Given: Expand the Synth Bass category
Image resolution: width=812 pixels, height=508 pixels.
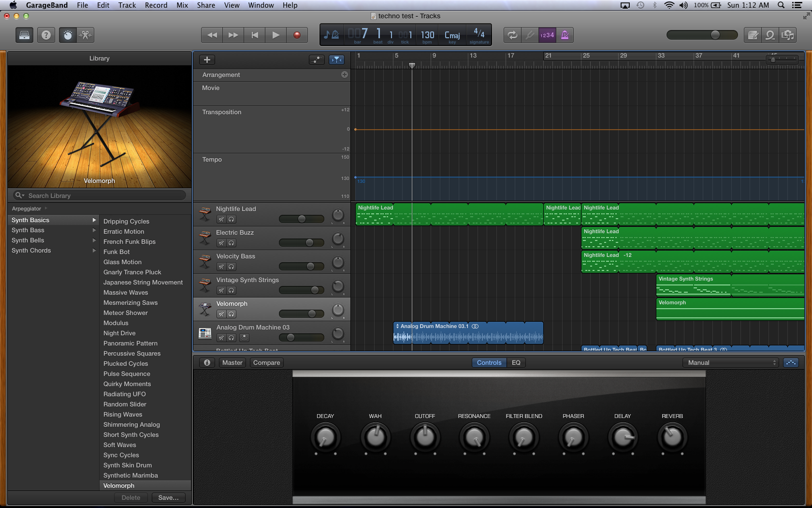Looking at the screenshot, I should (x=94, y=230).
